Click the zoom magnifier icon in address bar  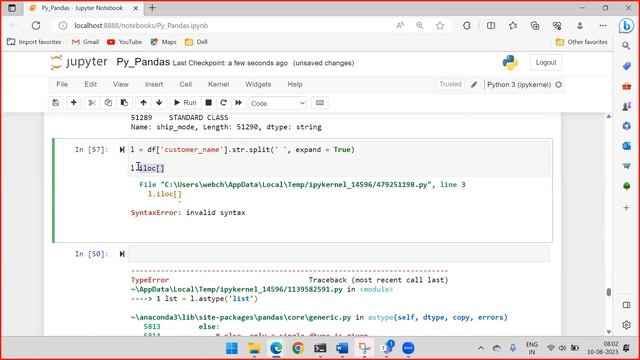420,25
